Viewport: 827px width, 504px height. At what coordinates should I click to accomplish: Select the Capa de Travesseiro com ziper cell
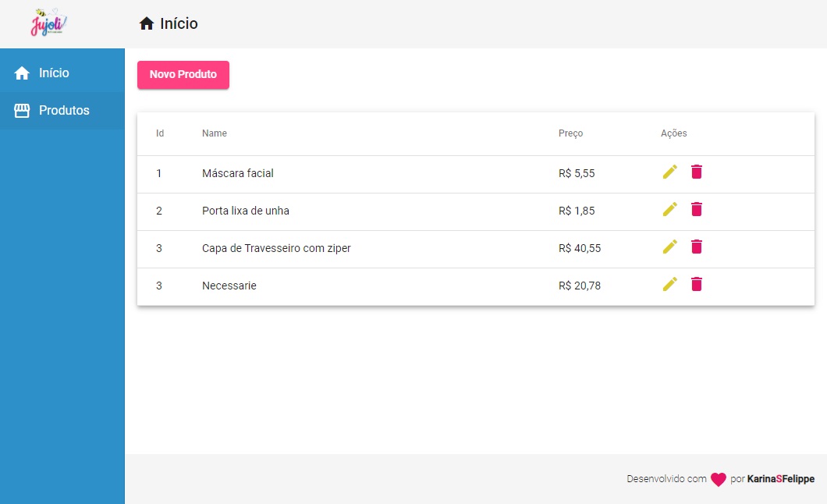tap(276, 248)
